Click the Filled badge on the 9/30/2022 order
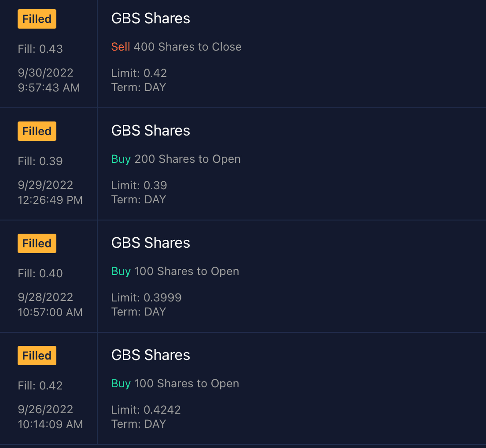Viewport: 486px width, 448px height. (x=37, y=19)
